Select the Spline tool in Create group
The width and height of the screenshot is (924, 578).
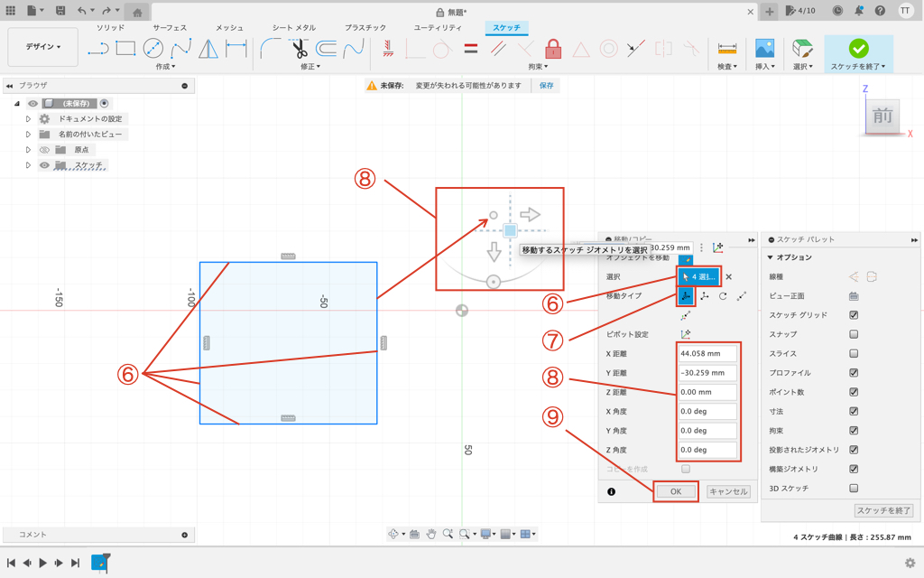180,49
